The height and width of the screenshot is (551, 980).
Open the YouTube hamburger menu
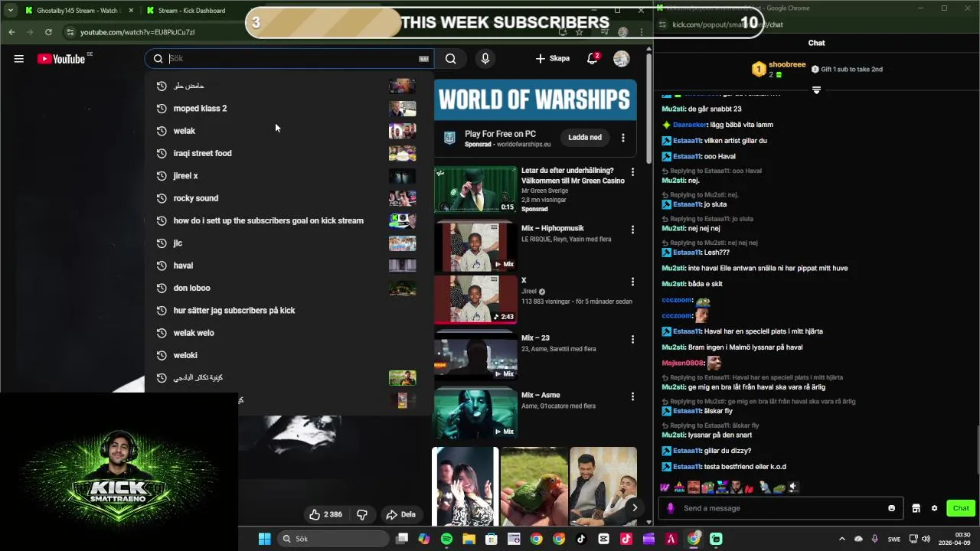pos(18,59)
